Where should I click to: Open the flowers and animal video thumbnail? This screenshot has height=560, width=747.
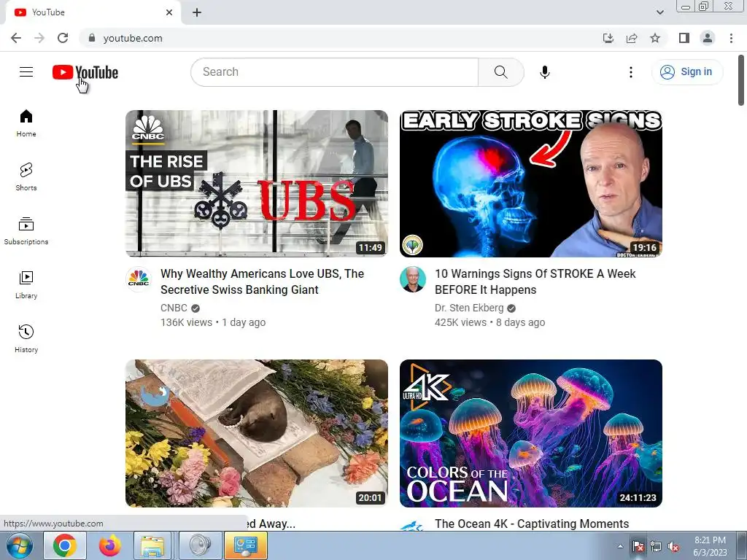(257, 433)
